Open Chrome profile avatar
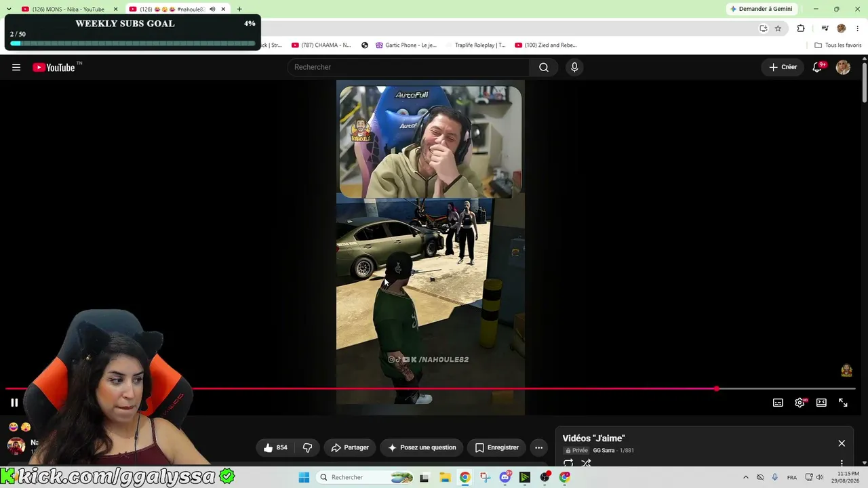868x488 pixels. pos(842,28)
